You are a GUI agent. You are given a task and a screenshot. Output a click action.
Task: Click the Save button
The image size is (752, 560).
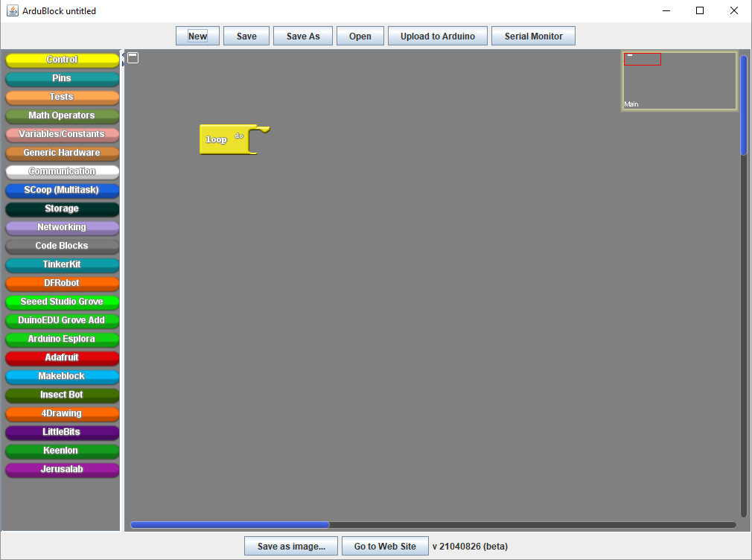[246, 36]
